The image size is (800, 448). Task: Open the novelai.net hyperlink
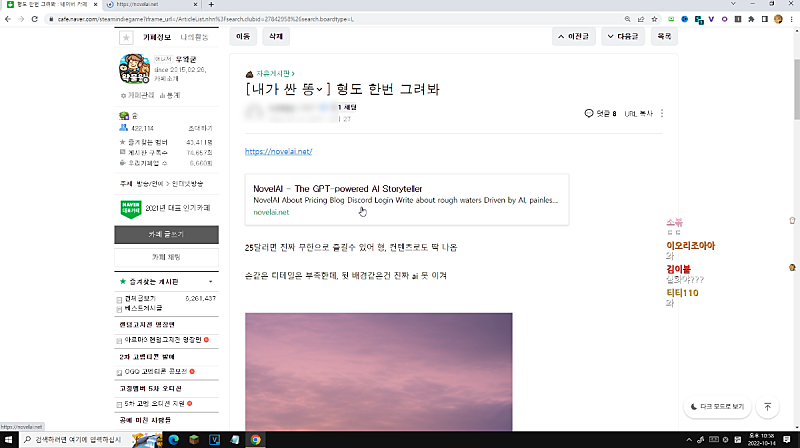[x=278, y=151]
